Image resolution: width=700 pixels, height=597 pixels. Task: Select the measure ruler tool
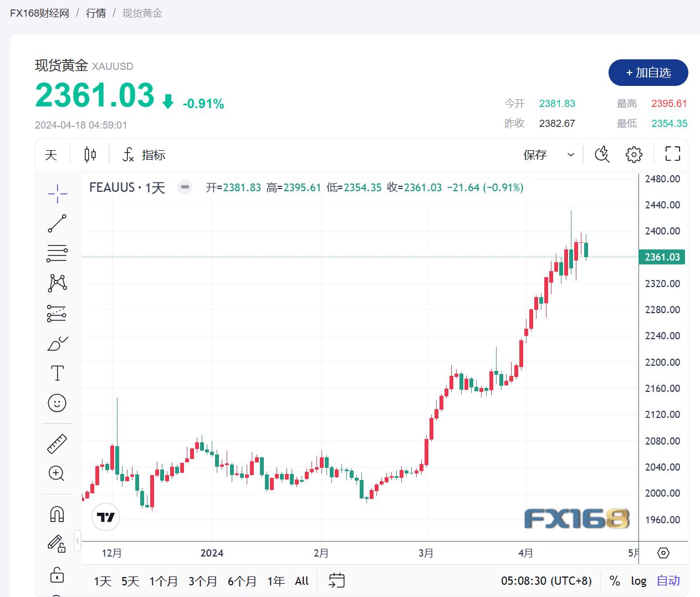57,443
